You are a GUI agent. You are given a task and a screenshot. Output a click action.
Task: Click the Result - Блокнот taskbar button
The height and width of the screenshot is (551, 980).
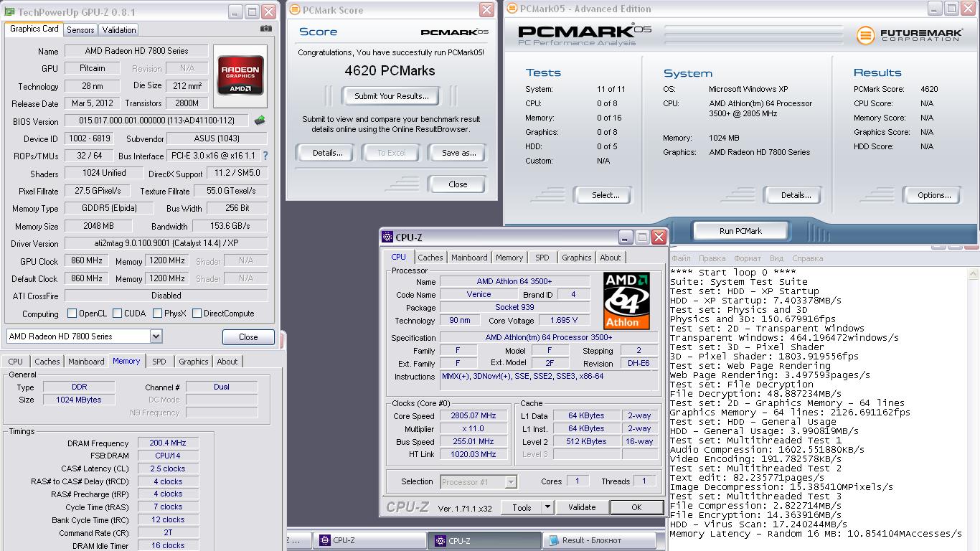(x=599, y=540)
